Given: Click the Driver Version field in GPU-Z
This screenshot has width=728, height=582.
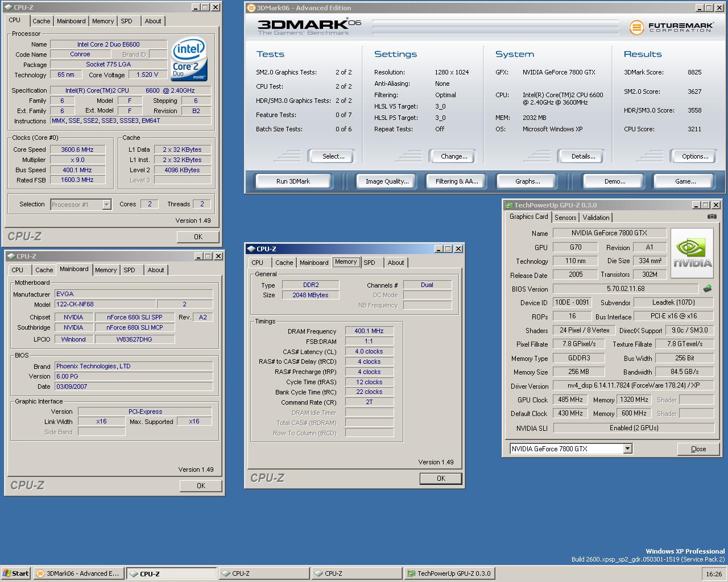Looking at the screenshot, I should (634, 385).
